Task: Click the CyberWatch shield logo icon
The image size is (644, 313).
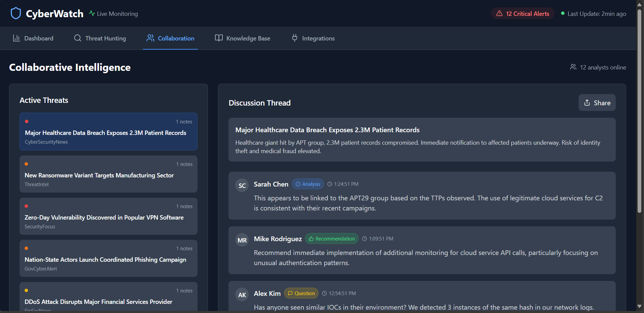Action: click(16, 13)
